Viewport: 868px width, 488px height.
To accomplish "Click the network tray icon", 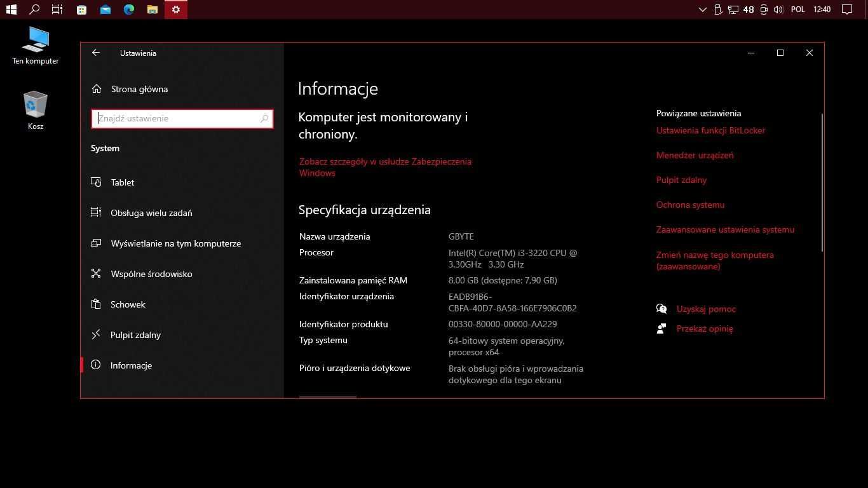I will click(x=733, y=10).
